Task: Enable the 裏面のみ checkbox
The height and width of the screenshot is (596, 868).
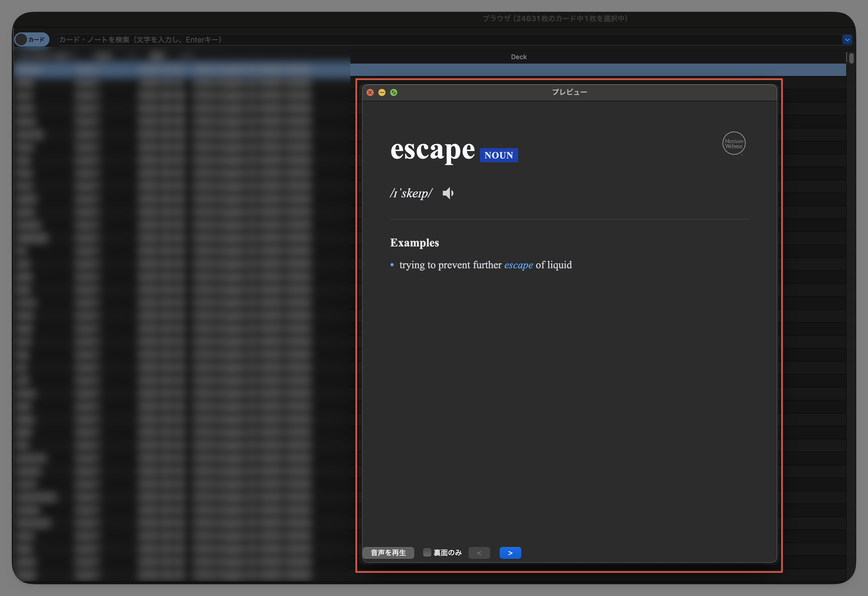Action: click(427, 552)
